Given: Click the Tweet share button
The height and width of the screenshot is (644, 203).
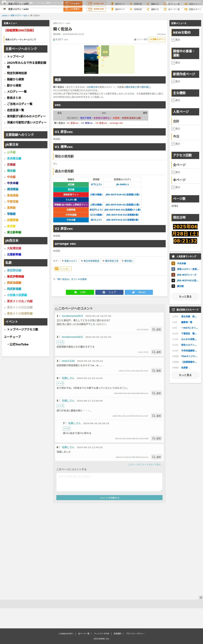Looking at the screenshot, I should click(x=139, y=292).
